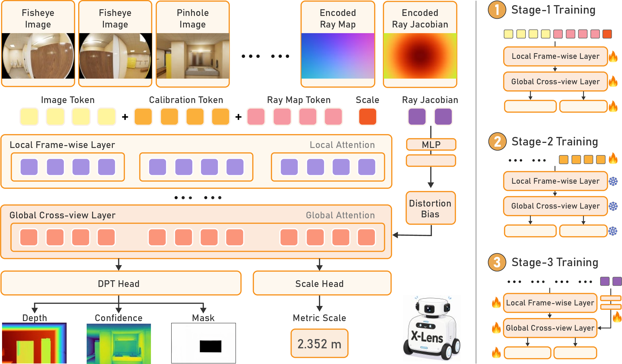
Task: Click the Metric Scale label
Action: (319, 318)
